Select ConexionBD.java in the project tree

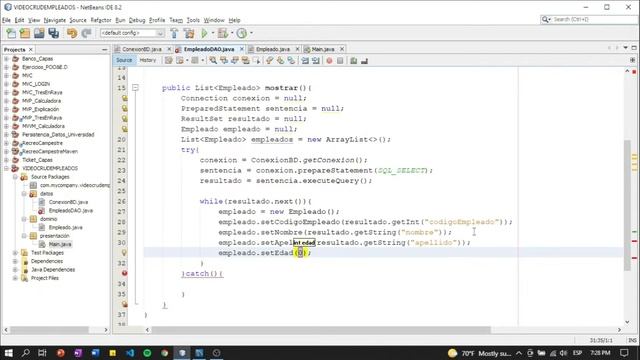pyautogui.click(x=68, y=202)
